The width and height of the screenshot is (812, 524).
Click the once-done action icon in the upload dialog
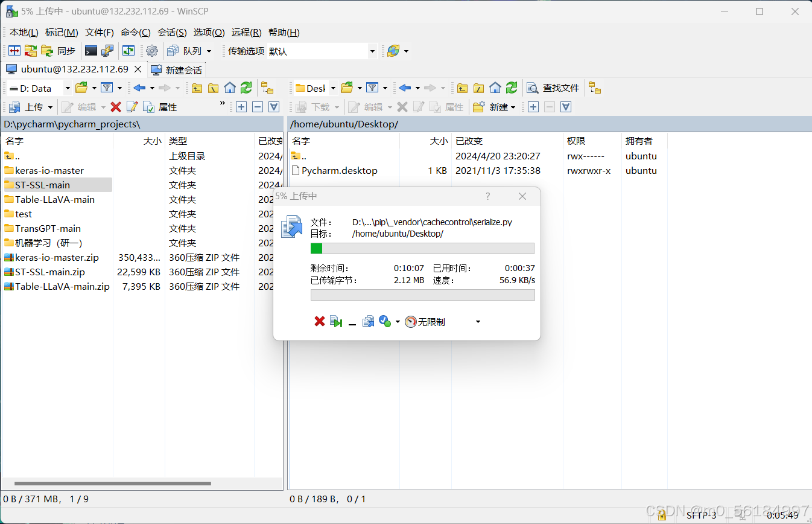tap(385, 322)
